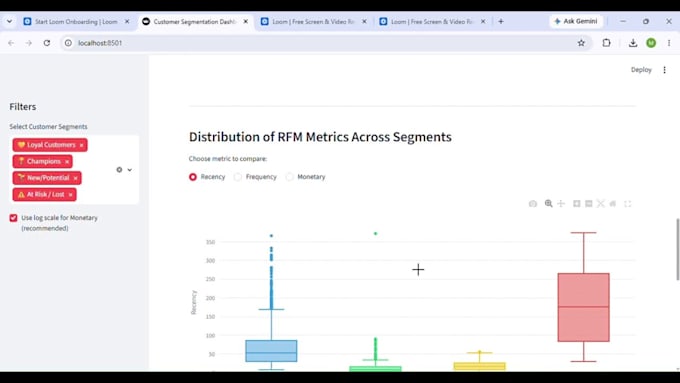
Task: Switch to Start Loom Onboarding tab
Action: 76,21
